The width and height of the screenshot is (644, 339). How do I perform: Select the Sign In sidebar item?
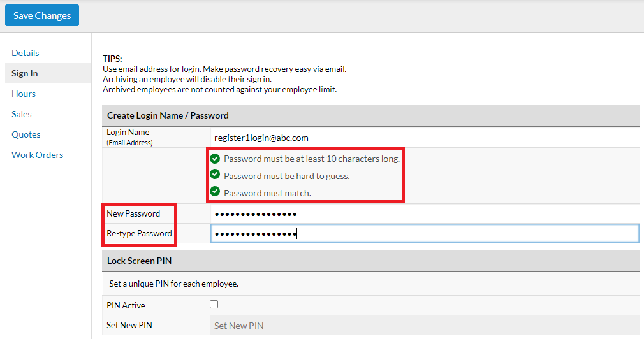pos(25,73)
